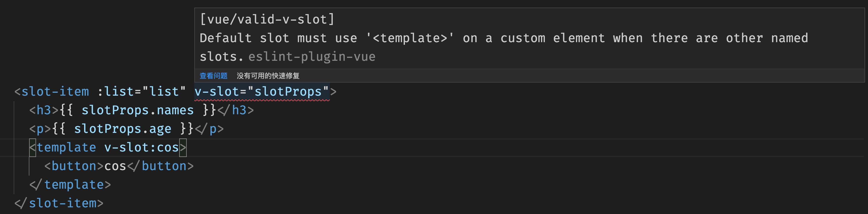Select the closing template tag

[70, 185]
